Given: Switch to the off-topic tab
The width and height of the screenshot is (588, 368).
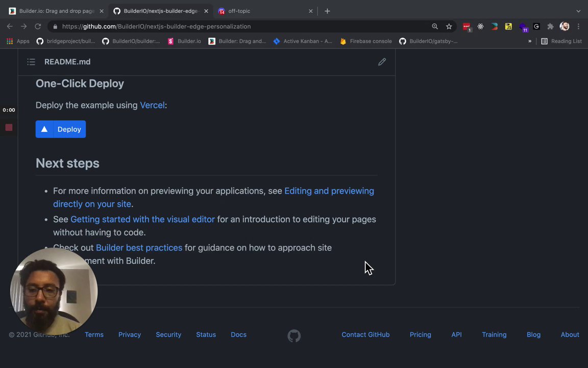Looking at the screenshot, I should [x=265, y=11].
